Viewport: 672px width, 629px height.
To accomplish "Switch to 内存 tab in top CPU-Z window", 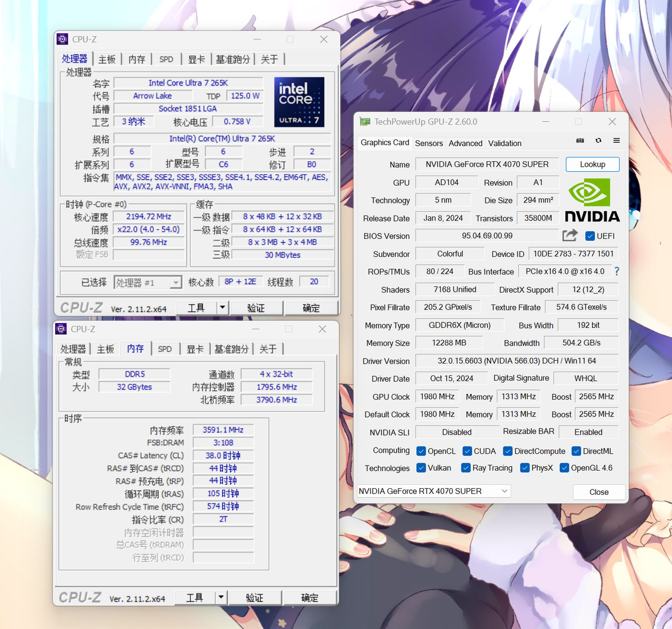I will coord(137,59).
